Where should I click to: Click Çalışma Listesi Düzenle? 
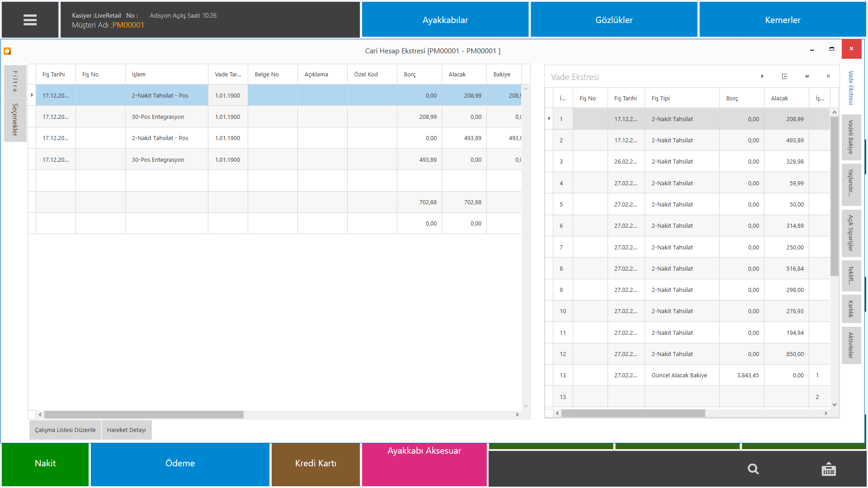pyautogui.click(x=65, y=430)
